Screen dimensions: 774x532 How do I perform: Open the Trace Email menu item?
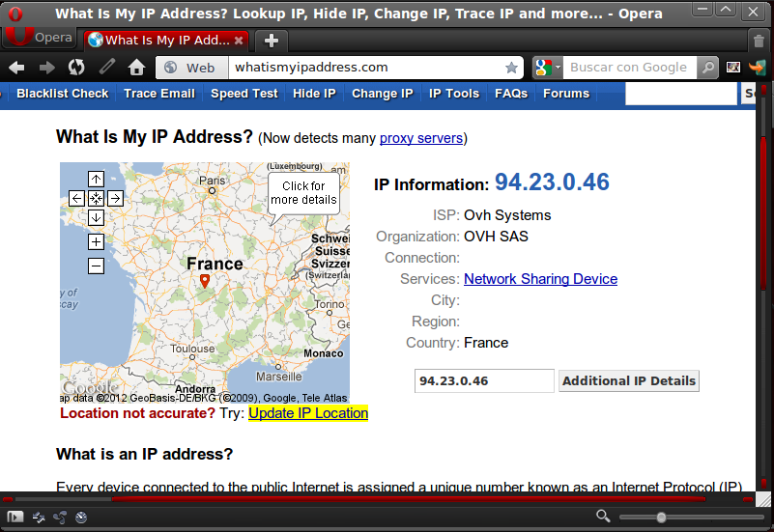click(159, 94)
